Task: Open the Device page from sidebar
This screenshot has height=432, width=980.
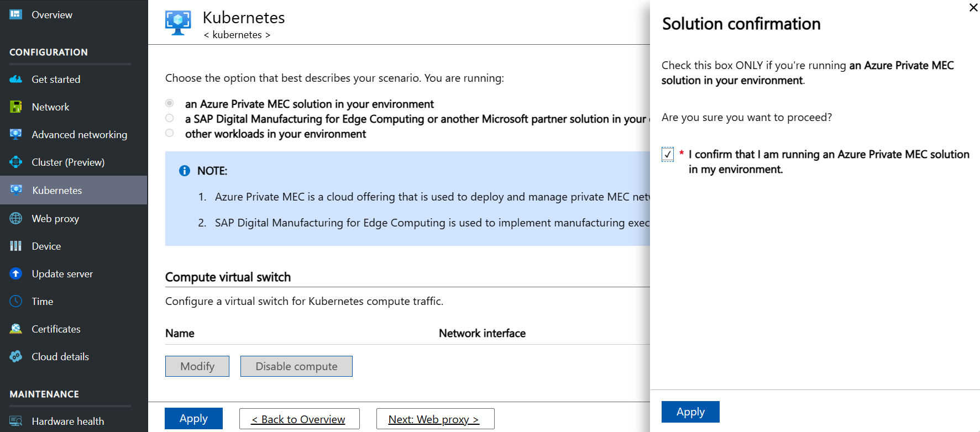Action: (46, 246)
